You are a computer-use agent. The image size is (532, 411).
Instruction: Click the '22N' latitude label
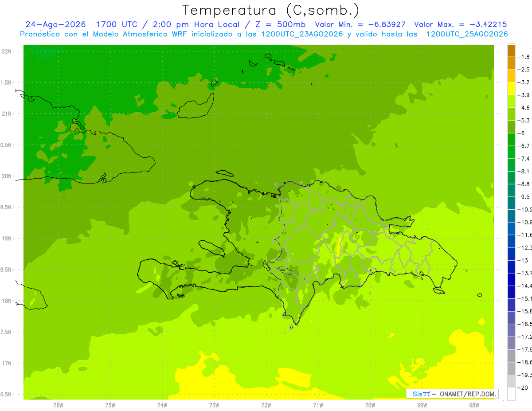point(7,51)
